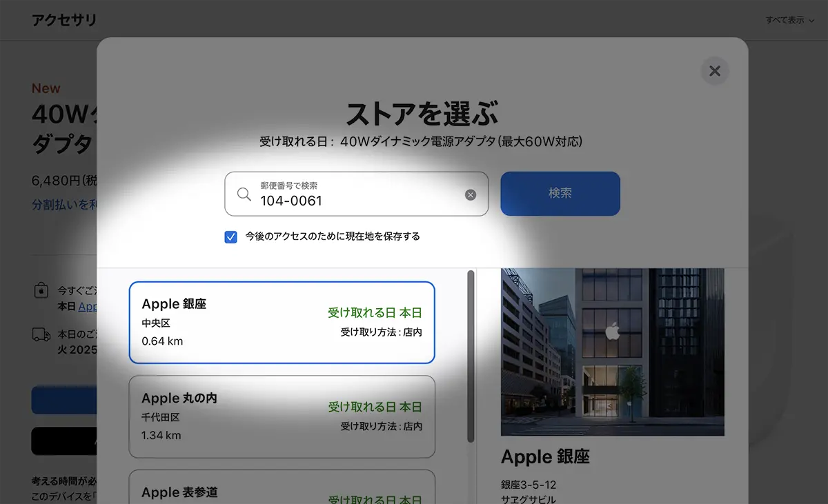Image resolution: width=828 pixels, height=504 pixels.
Task: Click the magnifier icon in the search field
Action: 244,194
